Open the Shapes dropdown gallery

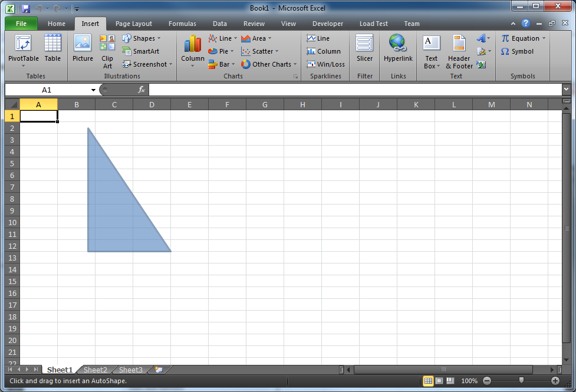click(x=141, y=38)
